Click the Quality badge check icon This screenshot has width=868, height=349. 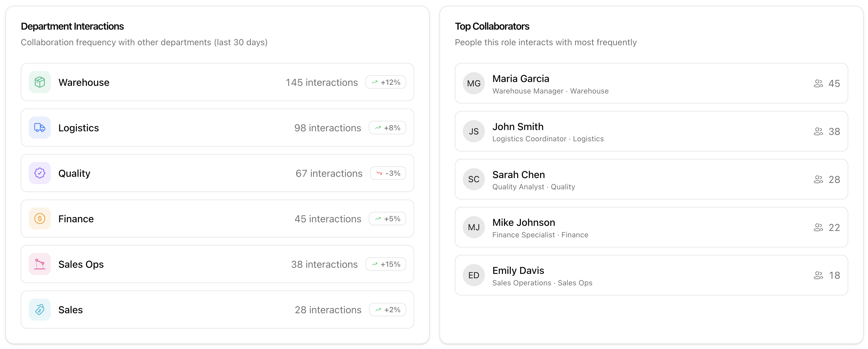pos(40,173)
